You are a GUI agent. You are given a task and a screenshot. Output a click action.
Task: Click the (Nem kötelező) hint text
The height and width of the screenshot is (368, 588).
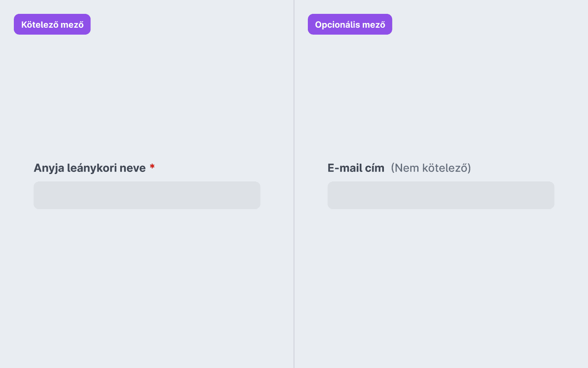tap(431, 168)
